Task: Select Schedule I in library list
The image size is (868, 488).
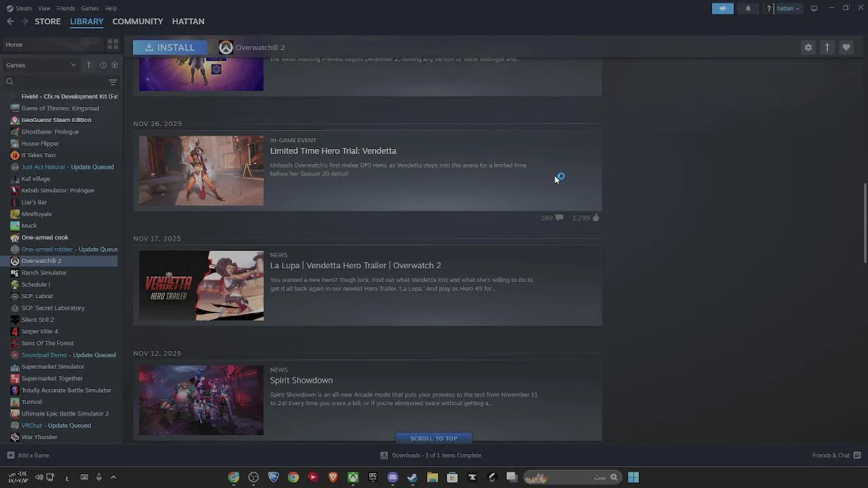Action: (35, 285)
